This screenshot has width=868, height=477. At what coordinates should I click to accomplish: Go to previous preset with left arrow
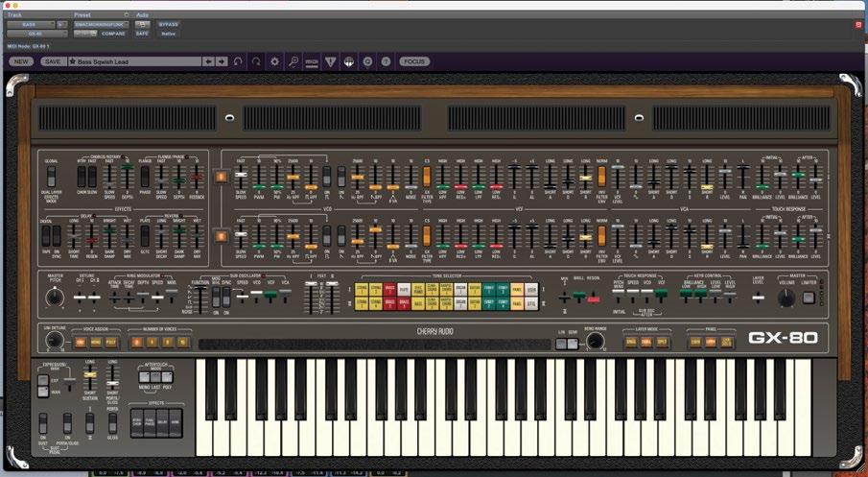click(208, 61)
